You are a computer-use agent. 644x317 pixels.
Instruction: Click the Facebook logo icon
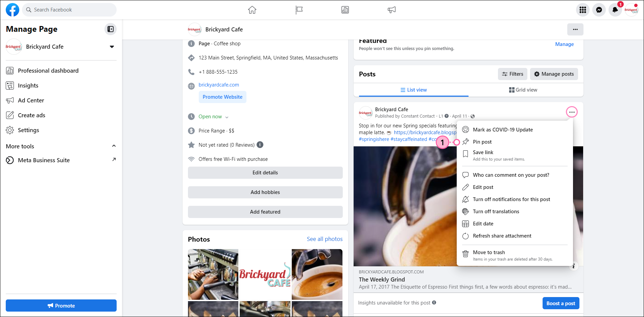[x=13, y=10]
